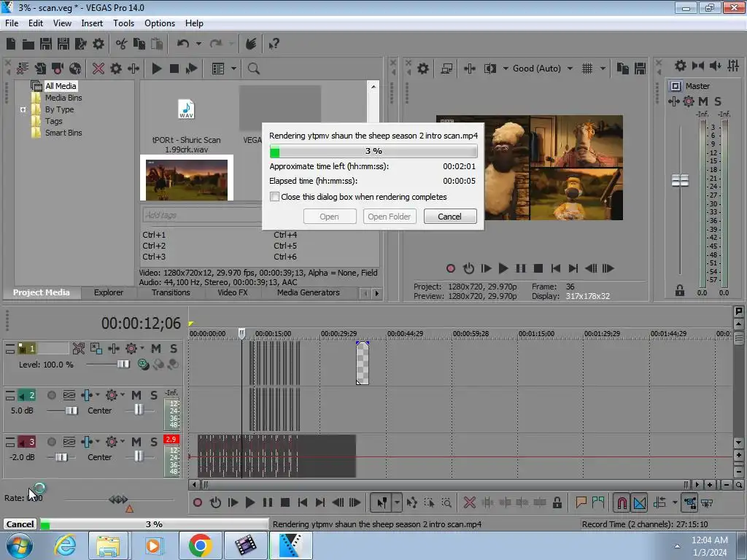Viewport: 747px width, 560px height.
Task: Click the track 3 pan slider handle
Action: [x=138, y=456]
